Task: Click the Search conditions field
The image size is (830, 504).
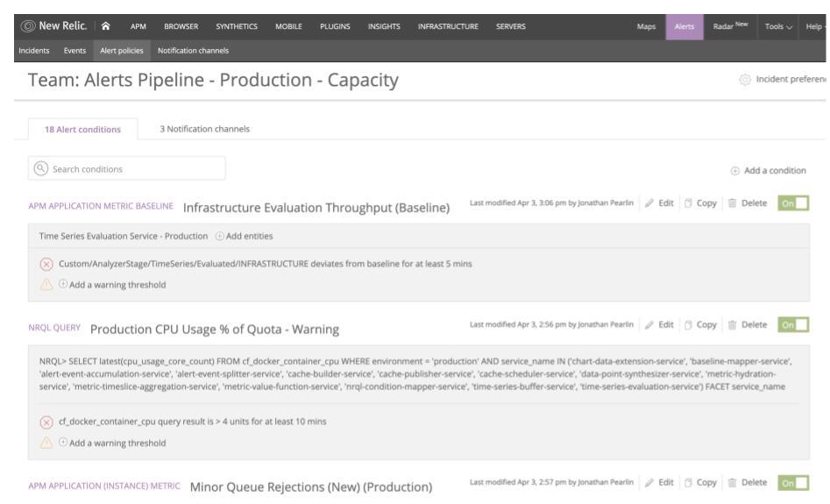Action: [x=126, y=168]
